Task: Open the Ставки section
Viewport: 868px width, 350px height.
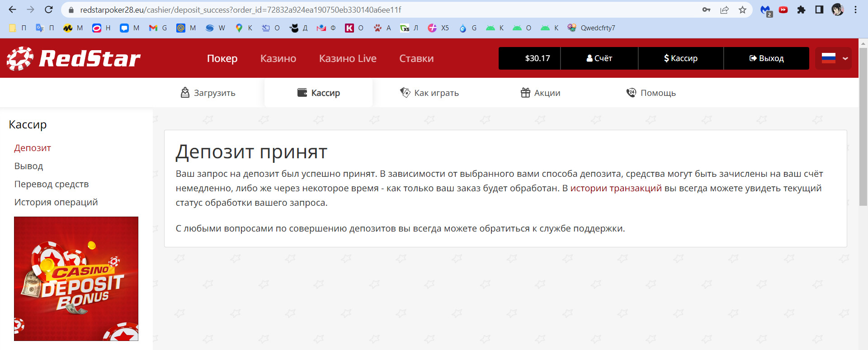Action: [x=416, y=58]
